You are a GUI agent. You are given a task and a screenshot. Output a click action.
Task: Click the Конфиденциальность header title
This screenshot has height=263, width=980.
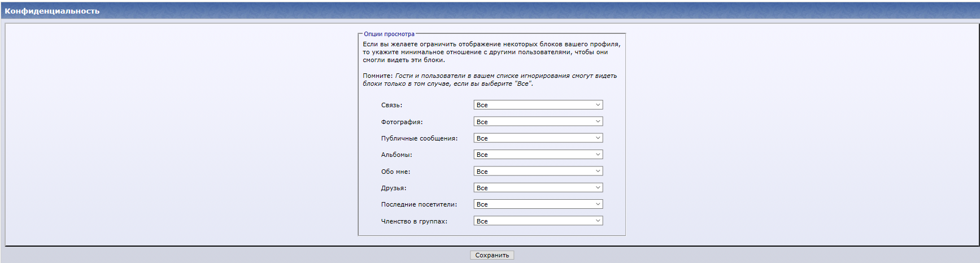tap(52, 11)
